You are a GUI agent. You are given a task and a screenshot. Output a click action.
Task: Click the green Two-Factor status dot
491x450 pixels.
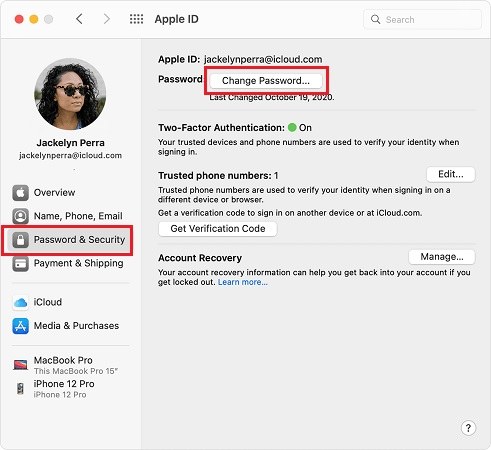pyautogui.click(x=292, y=127)
